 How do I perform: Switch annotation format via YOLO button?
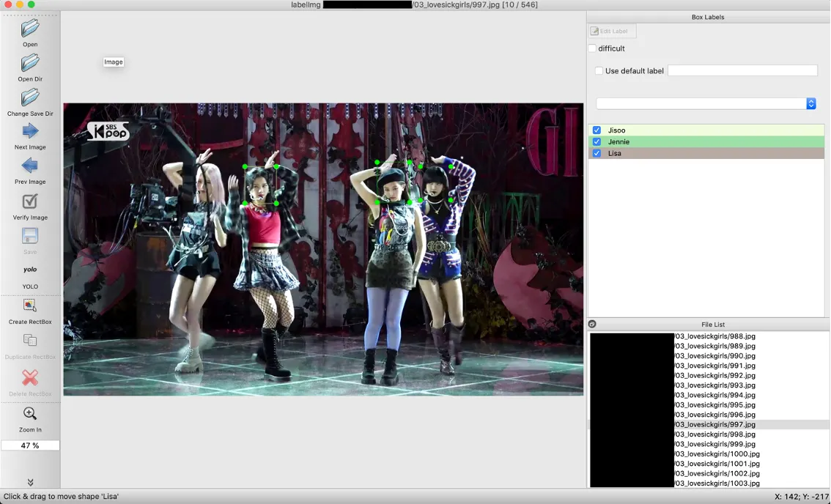(x=30, y=270)
